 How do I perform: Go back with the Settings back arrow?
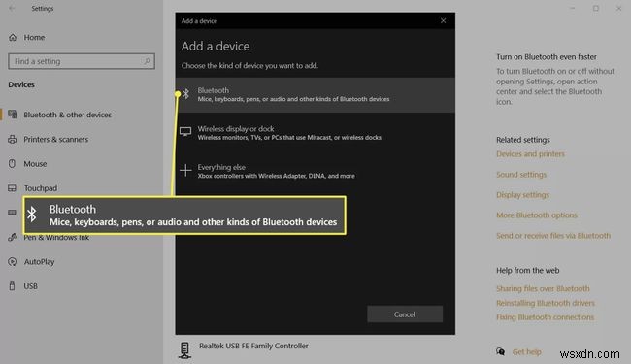[12, 8]
